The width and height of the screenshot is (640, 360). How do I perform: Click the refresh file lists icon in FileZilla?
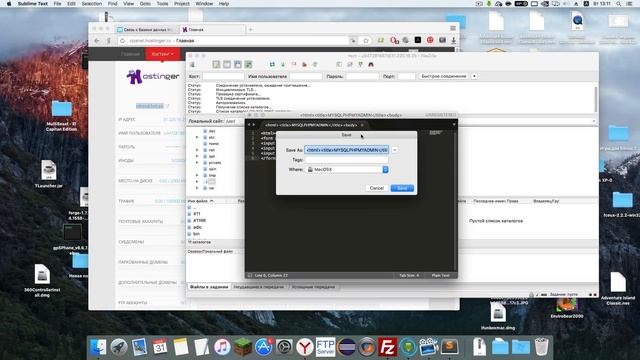click(272, 64)
